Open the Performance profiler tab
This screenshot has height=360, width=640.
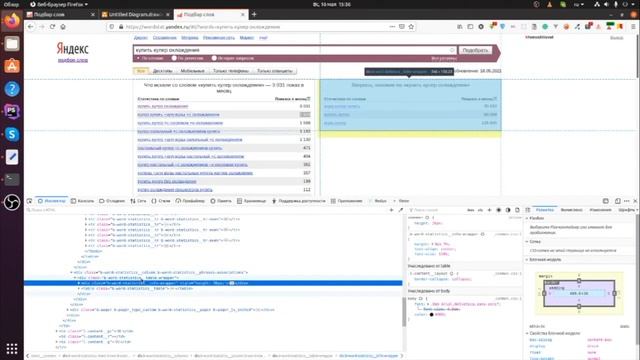click(x=190, y=201)
